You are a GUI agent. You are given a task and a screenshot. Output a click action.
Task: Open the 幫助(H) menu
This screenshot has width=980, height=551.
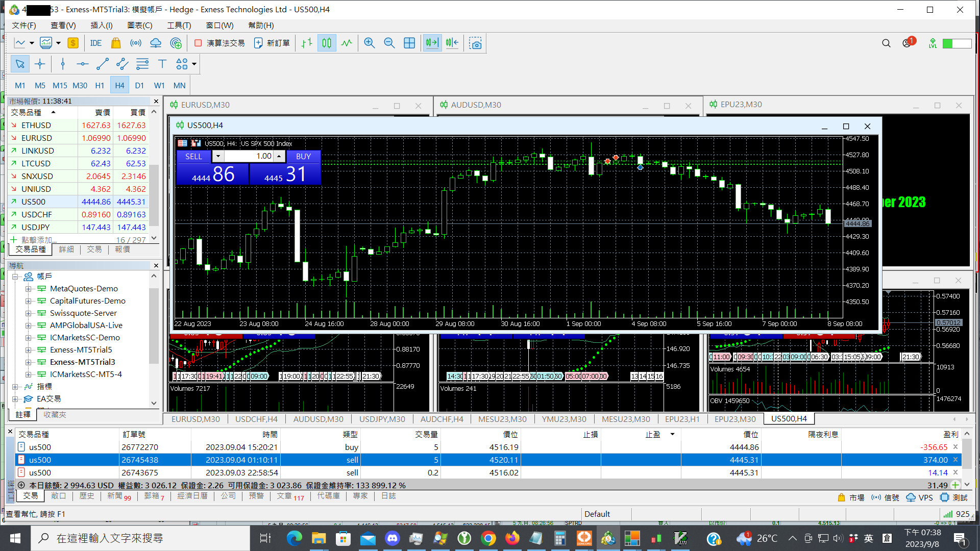click(x=261, y=25)
